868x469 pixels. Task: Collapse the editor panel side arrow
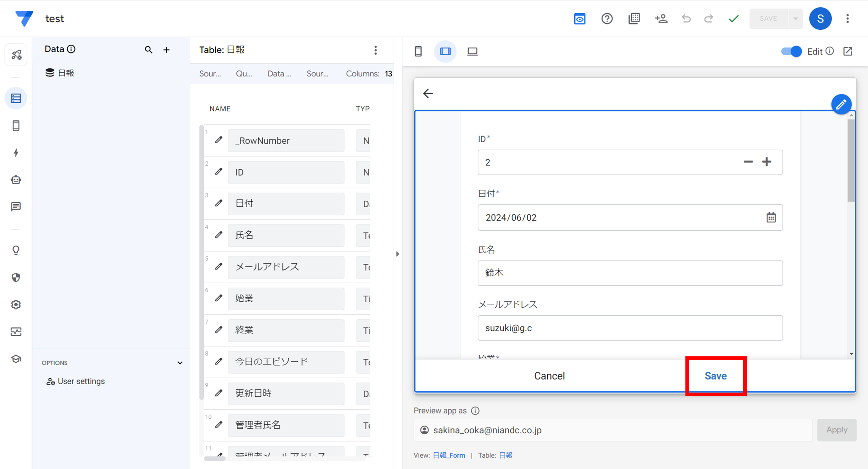point(398,254)
